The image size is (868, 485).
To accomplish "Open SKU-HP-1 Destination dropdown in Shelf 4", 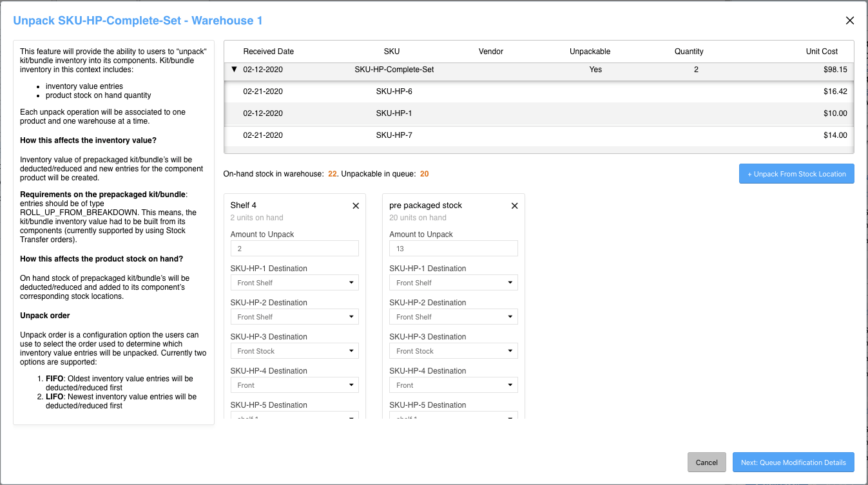I will (x=294, y=282).
